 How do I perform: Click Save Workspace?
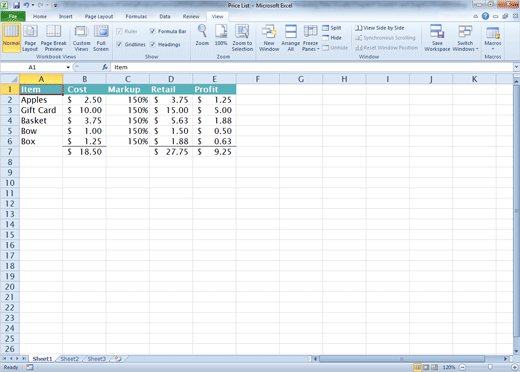(x=437, y=38)
